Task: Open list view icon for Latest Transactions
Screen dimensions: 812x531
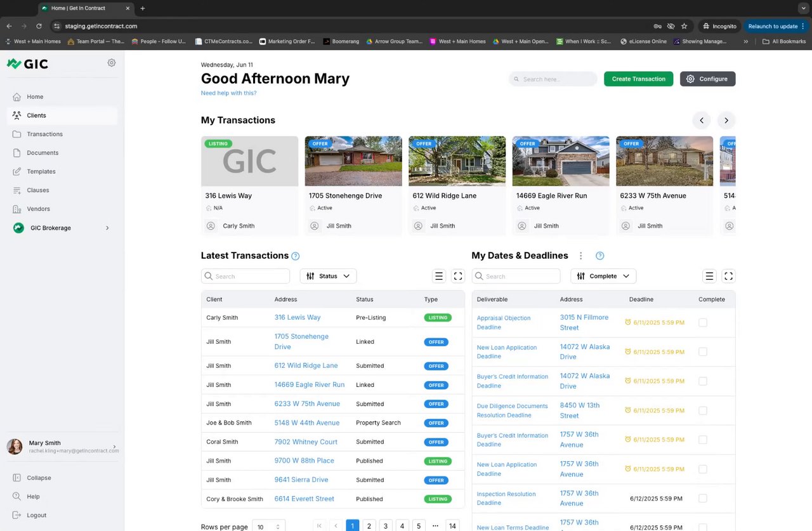Action: [x=438, y=276]
